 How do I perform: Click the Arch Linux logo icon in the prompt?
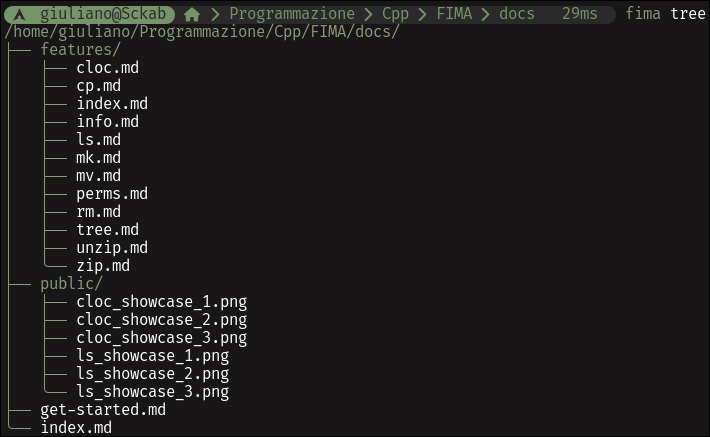tap(19, 14)
